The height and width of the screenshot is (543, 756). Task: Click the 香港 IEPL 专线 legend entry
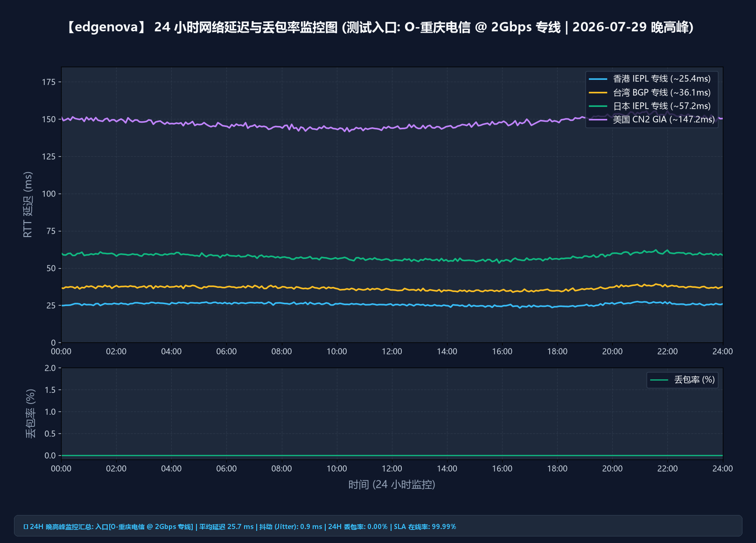(x=662, y=79)
